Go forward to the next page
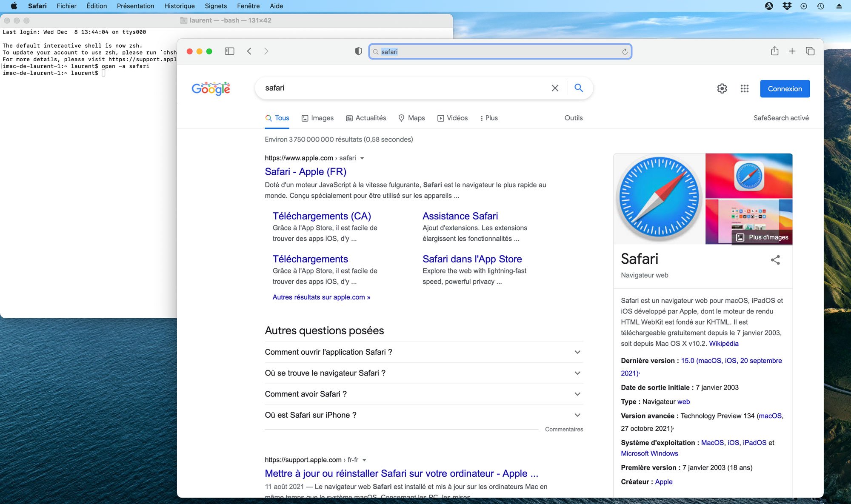 point(266,51)
